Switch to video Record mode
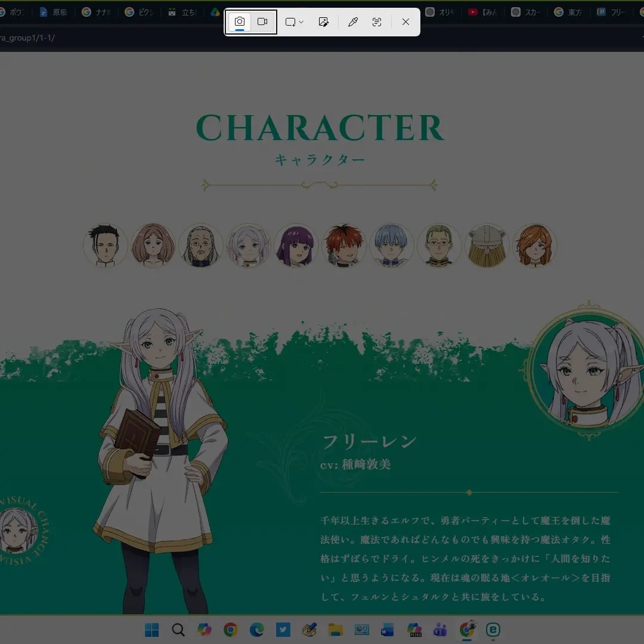Image resolution: width=644 pixels, height=644 pixels. point(262,22)
